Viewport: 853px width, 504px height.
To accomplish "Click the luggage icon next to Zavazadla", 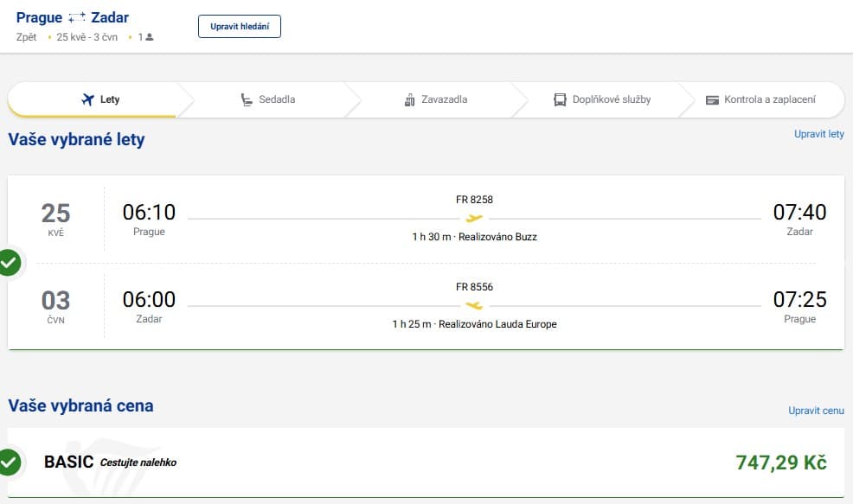I will click(410, 99).
